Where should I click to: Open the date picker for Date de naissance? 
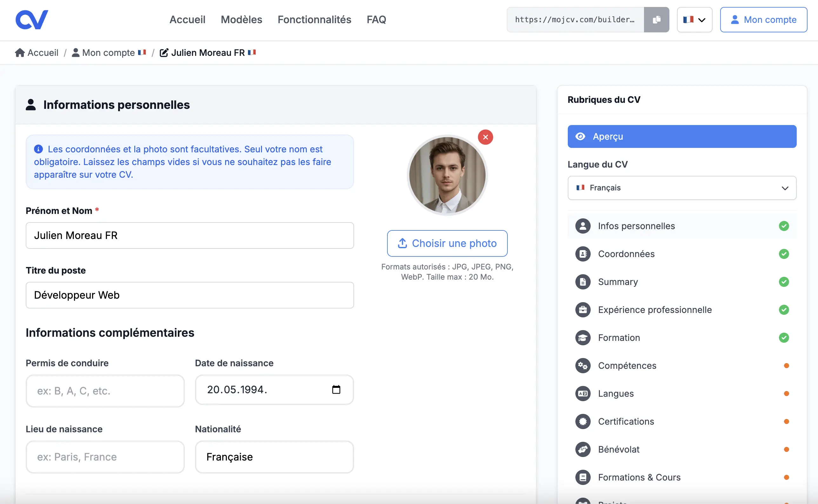coord(337,389)
